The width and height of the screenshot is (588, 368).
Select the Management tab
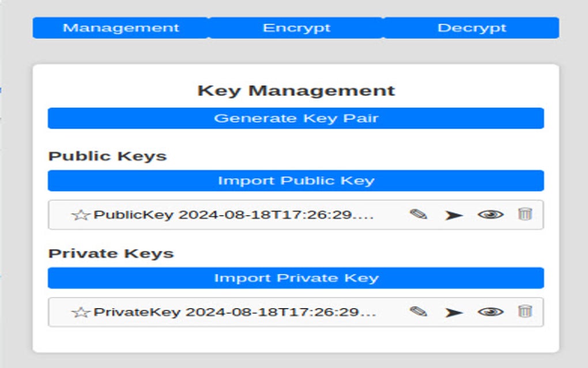click(x=122, y=27)
